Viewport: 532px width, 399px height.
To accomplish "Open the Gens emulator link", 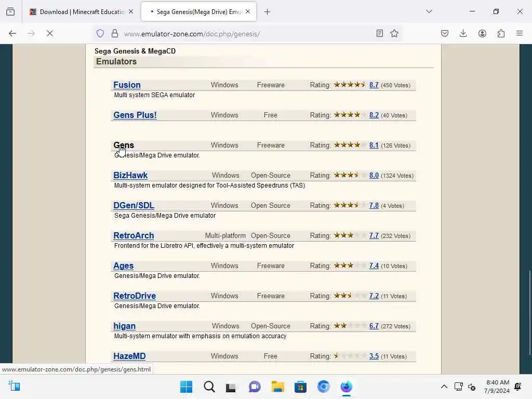I will 124,145.
